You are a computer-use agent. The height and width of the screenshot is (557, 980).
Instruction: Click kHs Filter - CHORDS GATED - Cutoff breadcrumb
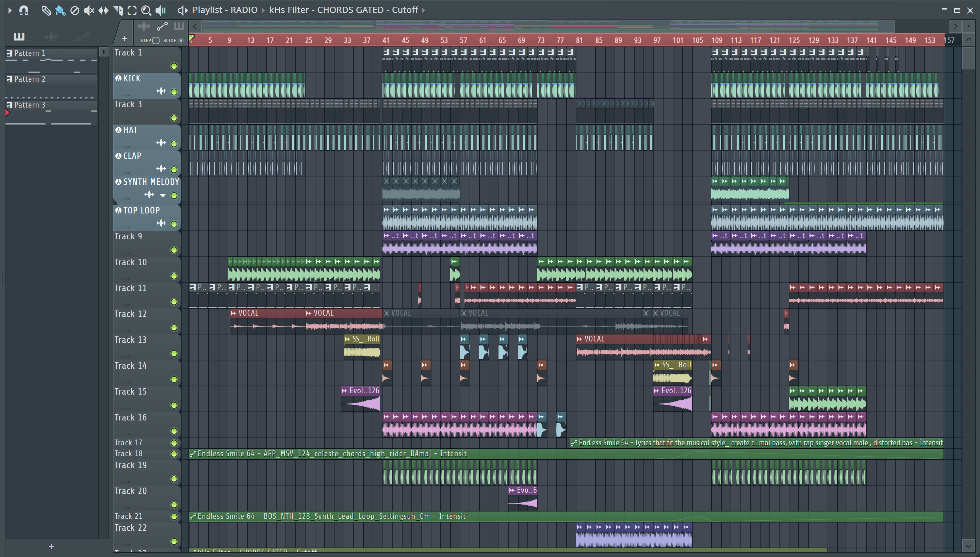[x=344, y=10]
